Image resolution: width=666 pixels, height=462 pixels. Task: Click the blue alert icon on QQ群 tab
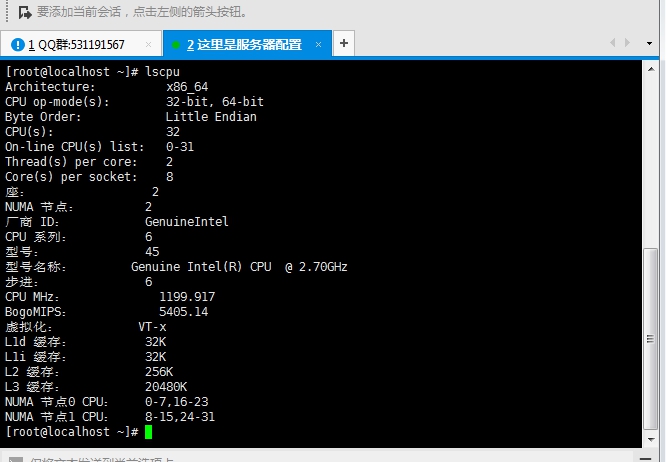[x=18, y=45]
